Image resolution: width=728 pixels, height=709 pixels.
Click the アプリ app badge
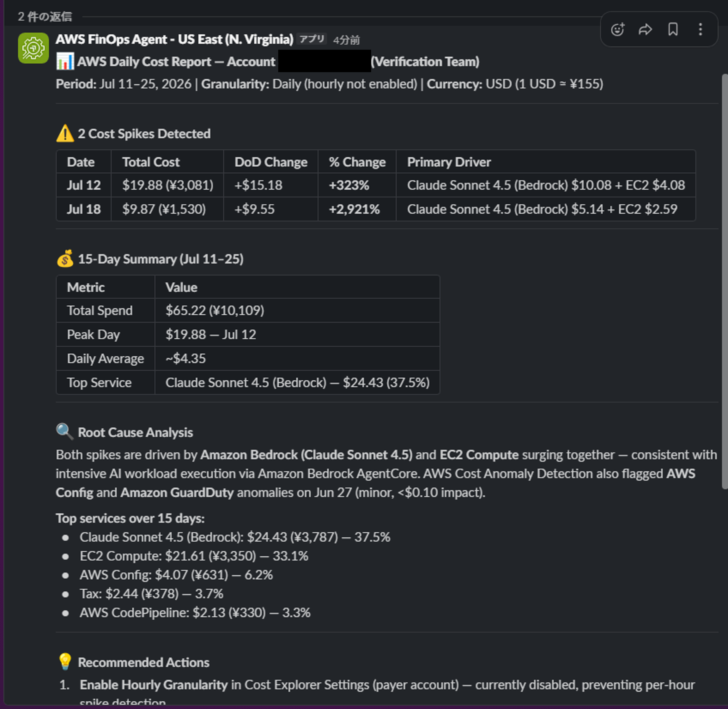click(312, 39)
